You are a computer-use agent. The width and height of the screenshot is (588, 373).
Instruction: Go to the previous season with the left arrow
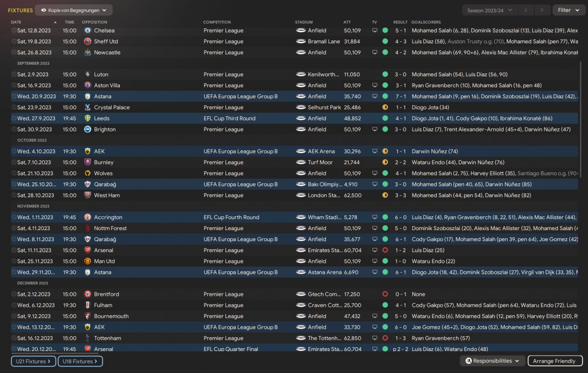click(526, 10)
